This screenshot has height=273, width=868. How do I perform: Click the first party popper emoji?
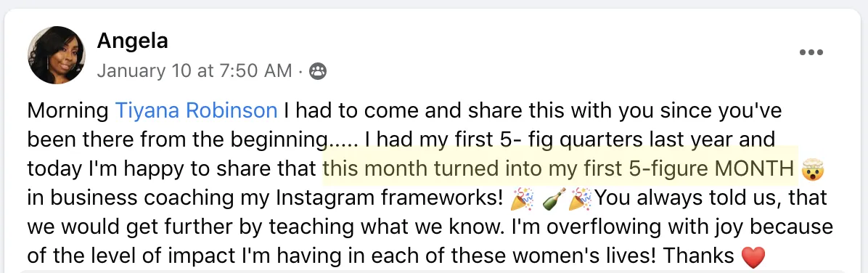pos(523,198)
